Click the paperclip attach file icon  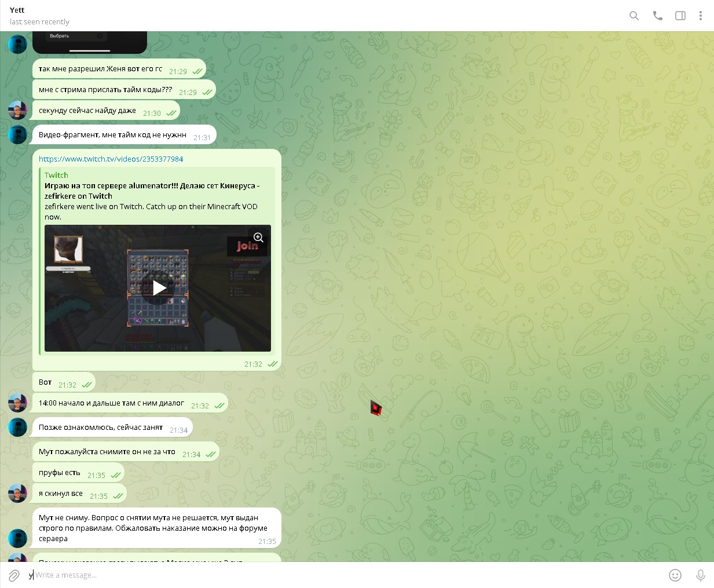[x=14, y=575]
